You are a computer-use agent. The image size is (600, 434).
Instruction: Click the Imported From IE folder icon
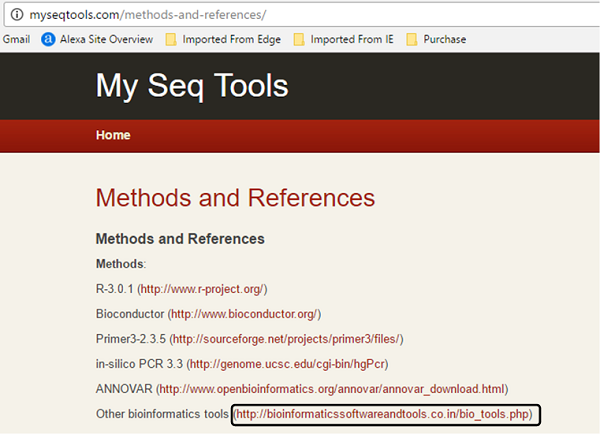tap(299, 39)
